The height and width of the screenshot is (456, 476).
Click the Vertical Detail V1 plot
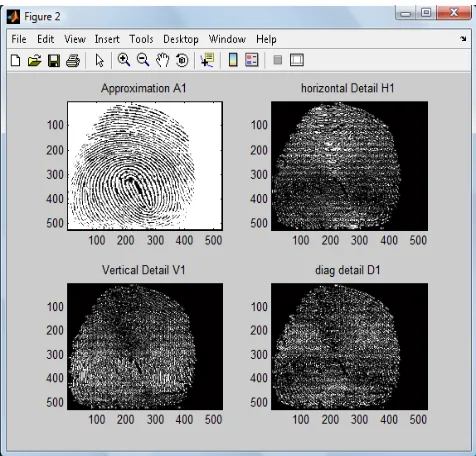[x=145, y=346]
